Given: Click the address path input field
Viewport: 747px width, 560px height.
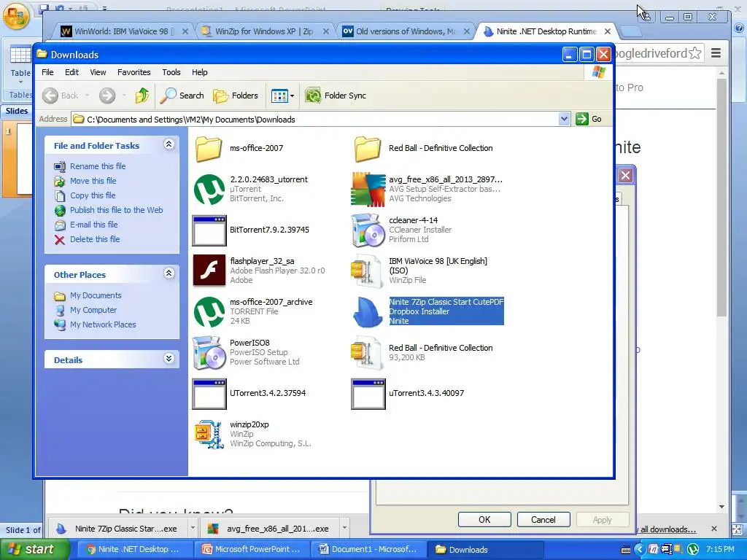Looking at the screenshot, I should click(315, 119).
